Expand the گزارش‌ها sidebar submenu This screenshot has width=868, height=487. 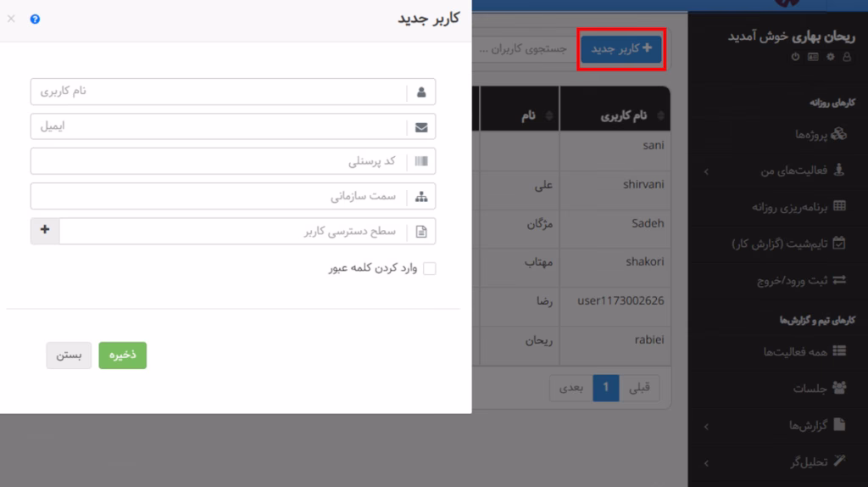tap(706, 424)
